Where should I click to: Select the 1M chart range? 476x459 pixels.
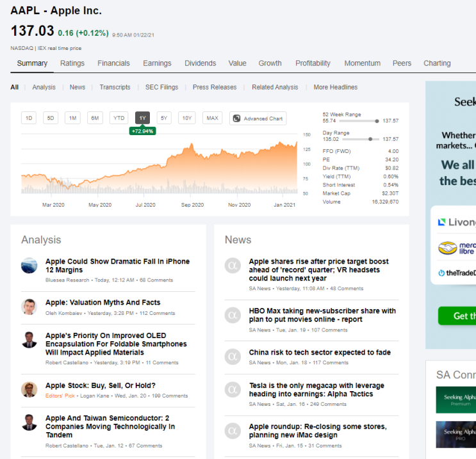72,118
